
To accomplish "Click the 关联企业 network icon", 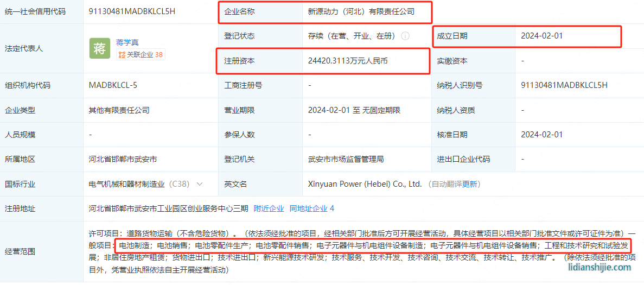I will click(122, 55).
